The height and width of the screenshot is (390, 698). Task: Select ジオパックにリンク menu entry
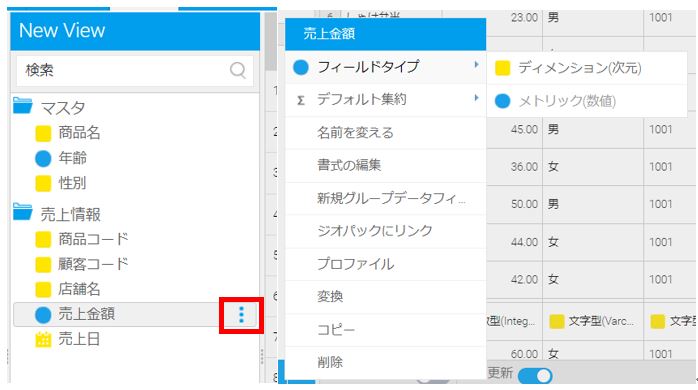386,231
